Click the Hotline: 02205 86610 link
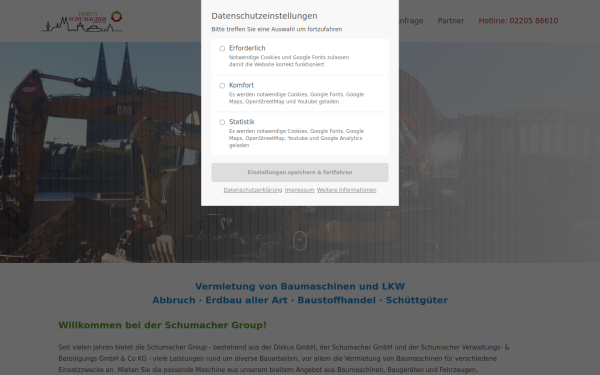The width and height of the screenshot is (600, 375). pyautogui.click(x=518, y=21)
